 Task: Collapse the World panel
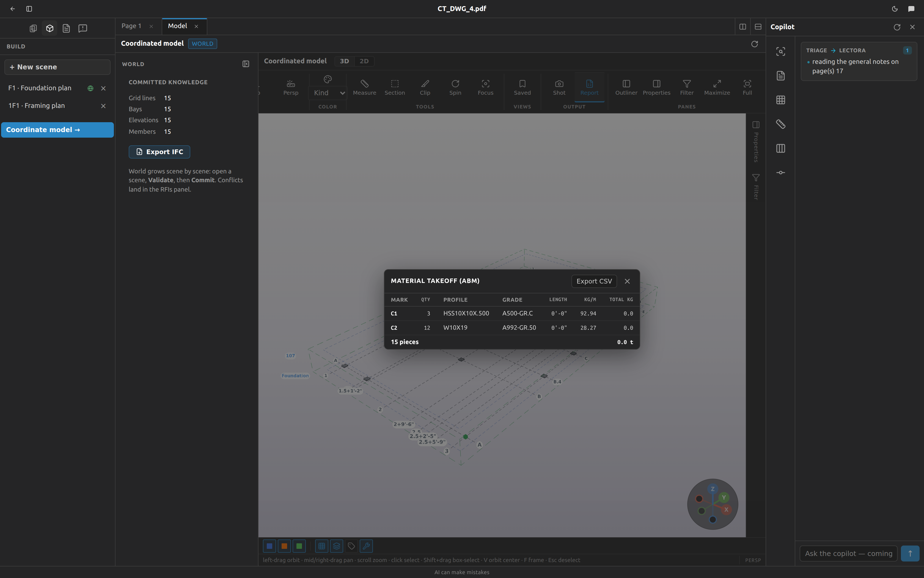pyautogui.click(x=246, y=64)
